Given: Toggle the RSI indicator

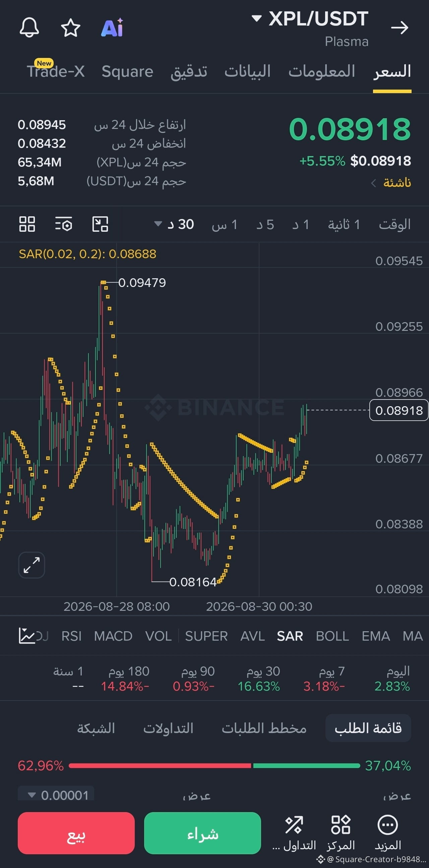Looking at the screenshot, I should (x=71, y=636).
